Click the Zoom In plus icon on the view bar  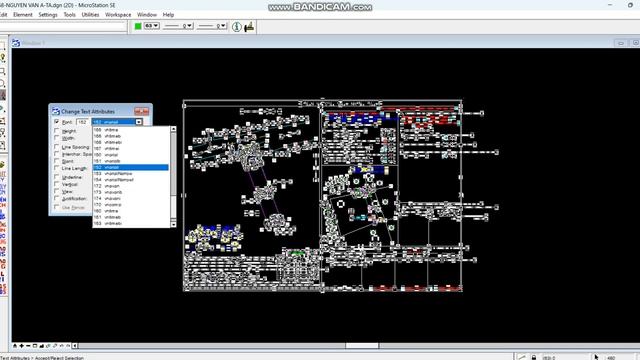[x=22, y=346]
